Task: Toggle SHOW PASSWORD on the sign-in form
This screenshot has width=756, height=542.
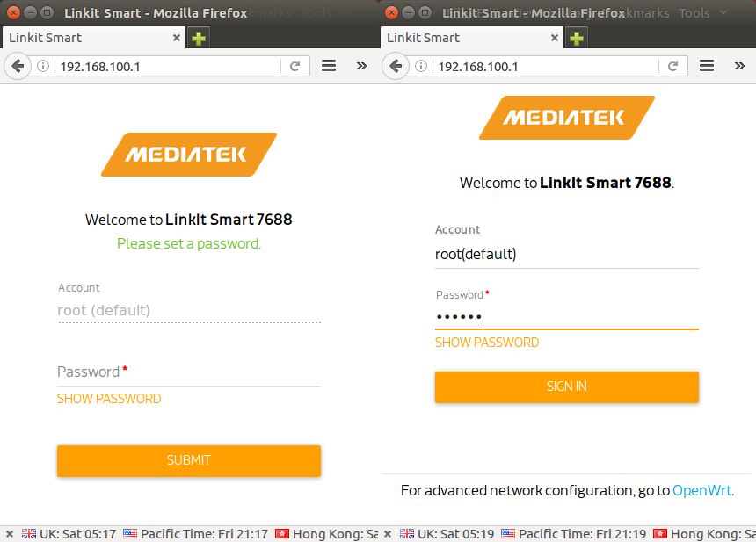Action: point(487,343)
